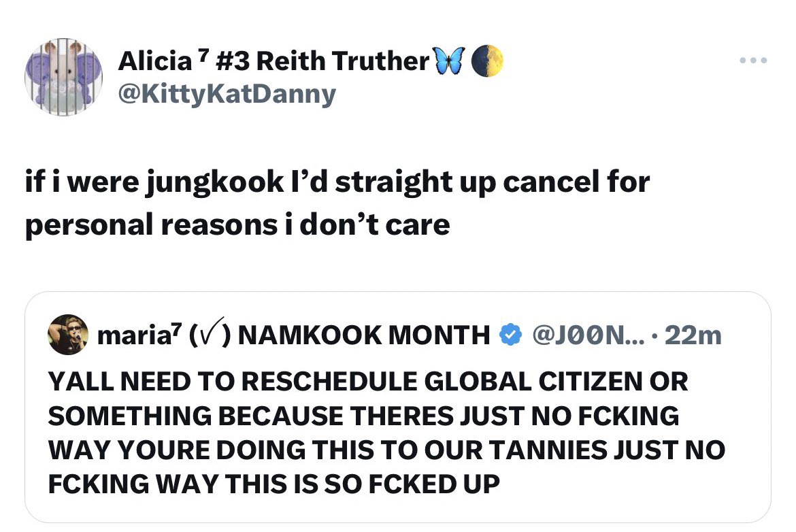Click the checkmark symbol in maria's name
Viewport: 796px width, 532px height.
213,335
